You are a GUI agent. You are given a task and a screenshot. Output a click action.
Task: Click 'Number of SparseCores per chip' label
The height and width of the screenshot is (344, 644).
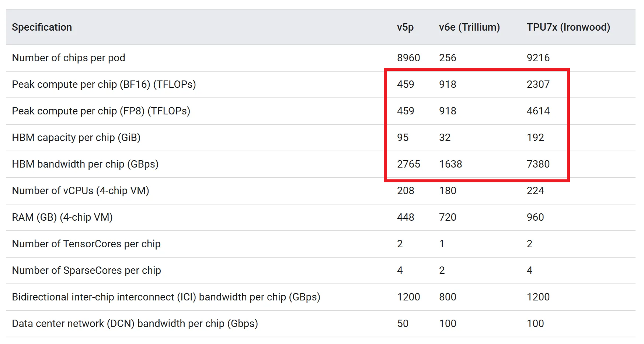point(86,271)
